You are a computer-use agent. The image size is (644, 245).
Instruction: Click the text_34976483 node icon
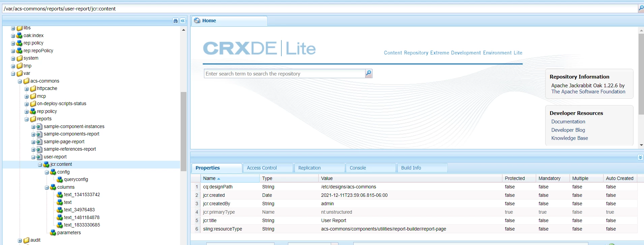point(60,210)
